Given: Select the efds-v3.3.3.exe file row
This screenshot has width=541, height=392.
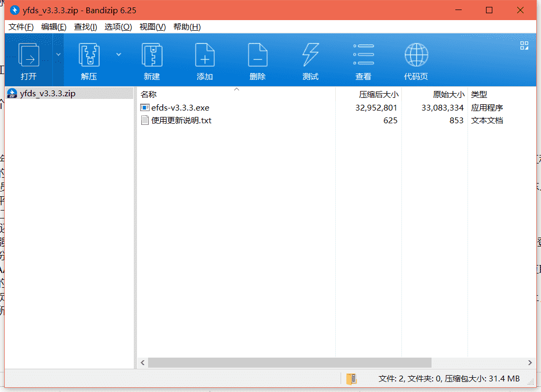Looking at the screenshot, I should [336, 108].
